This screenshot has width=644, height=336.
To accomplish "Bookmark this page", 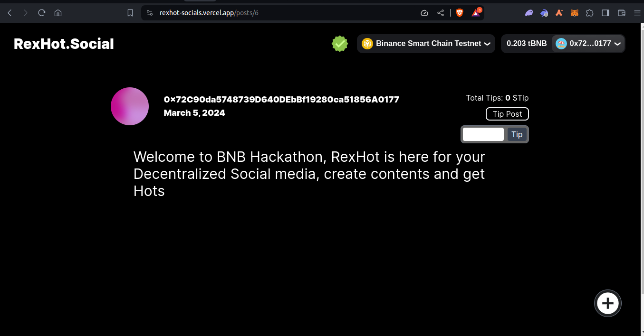I will pyautogui.click(x=130, y=13).
